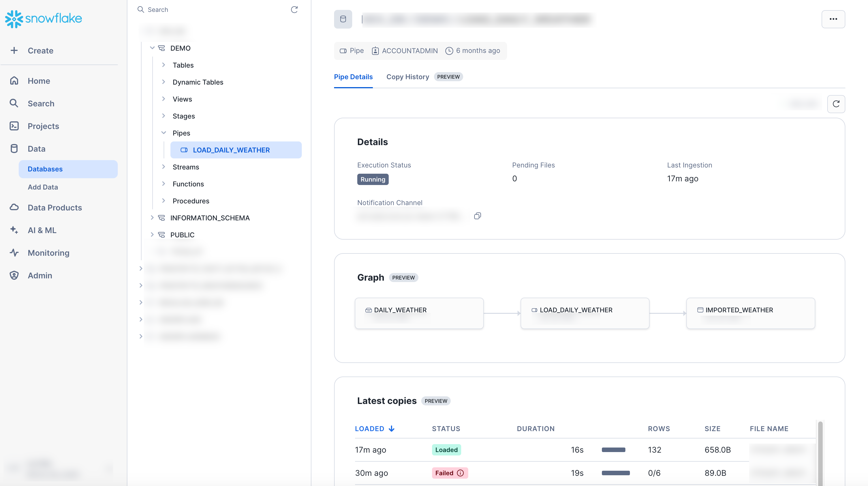The width and height of the screenshot is (868, 486).
Task: Click the 19s duration bar
Action: (x=616, y=473)
